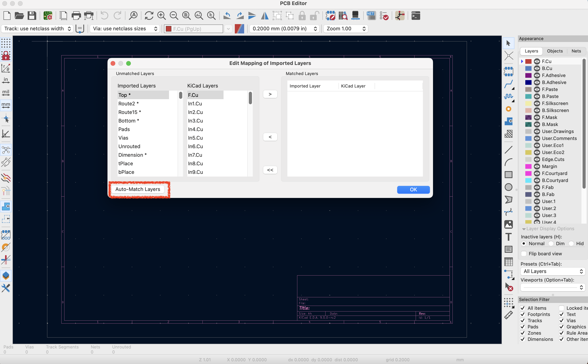Switch to the Objects tab
The height and width of the screenshot is (364, 588).
tap(555, 51)
